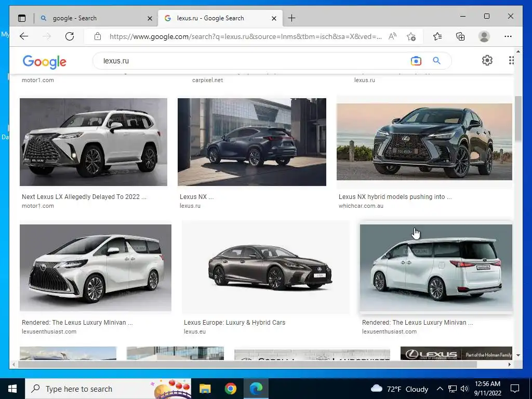
Task: Click the taskbar 'Type here to search' box
Action: click(108, 389)
